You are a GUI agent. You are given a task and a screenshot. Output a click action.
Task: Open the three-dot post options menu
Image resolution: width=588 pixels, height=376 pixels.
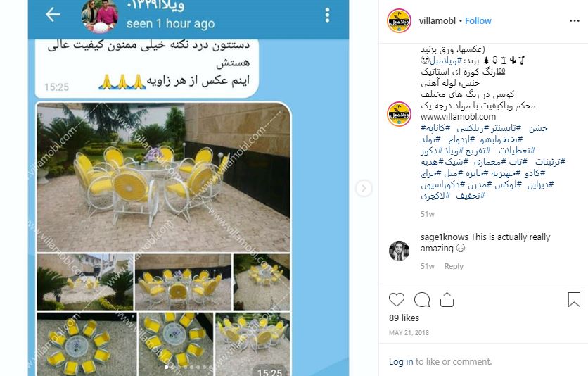575,21
